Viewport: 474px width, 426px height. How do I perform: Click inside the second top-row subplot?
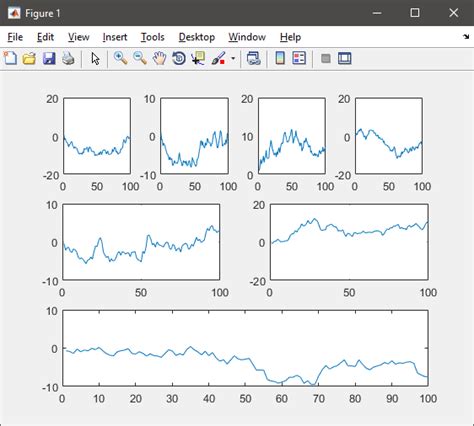(x=194, y=136)
